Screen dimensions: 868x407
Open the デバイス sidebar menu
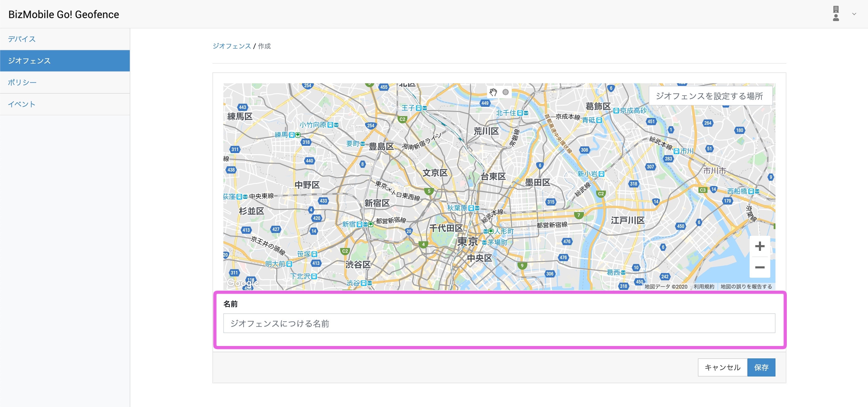pos(21,39)
